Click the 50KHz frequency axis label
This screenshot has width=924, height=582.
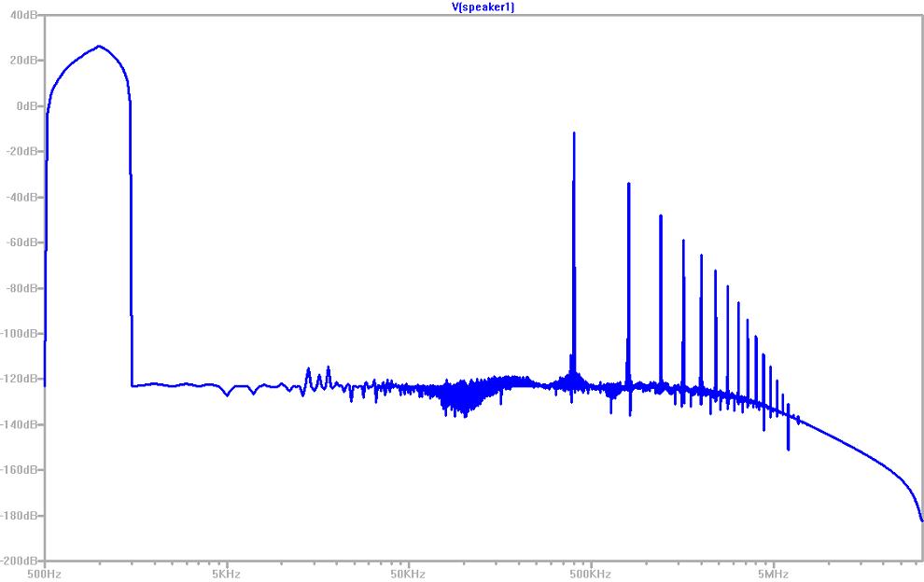click(x=409, y=574)
